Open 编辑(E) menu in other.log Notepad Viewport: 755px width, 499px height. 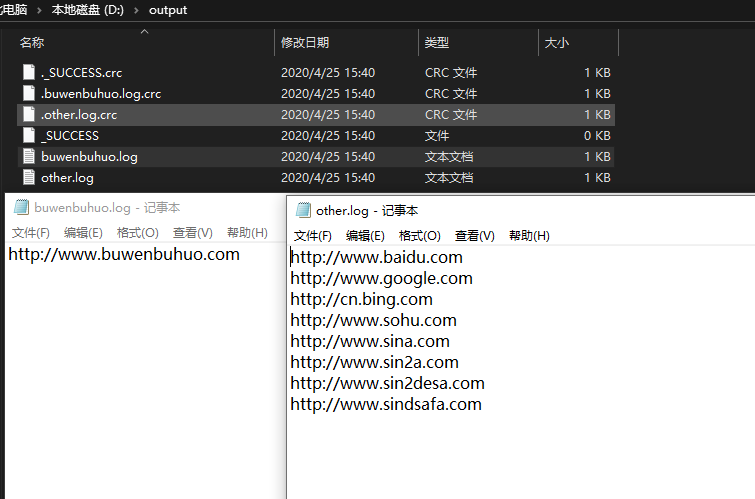[365, 236]
